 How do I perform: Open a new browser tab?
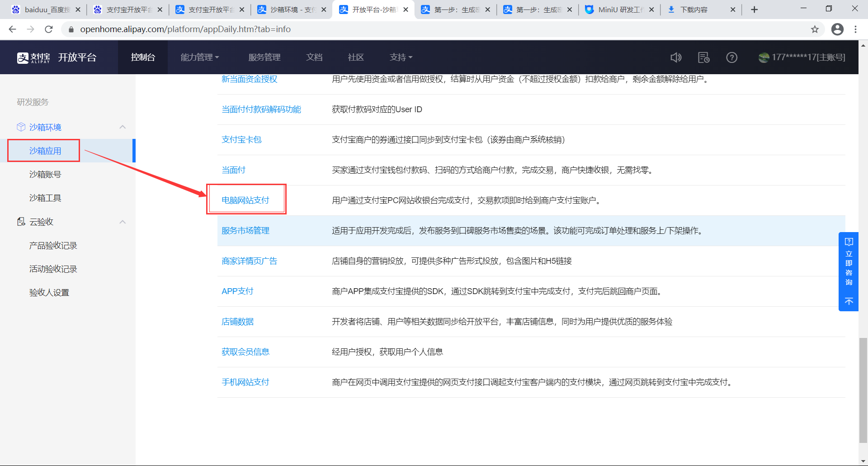[x=754, y=10]
